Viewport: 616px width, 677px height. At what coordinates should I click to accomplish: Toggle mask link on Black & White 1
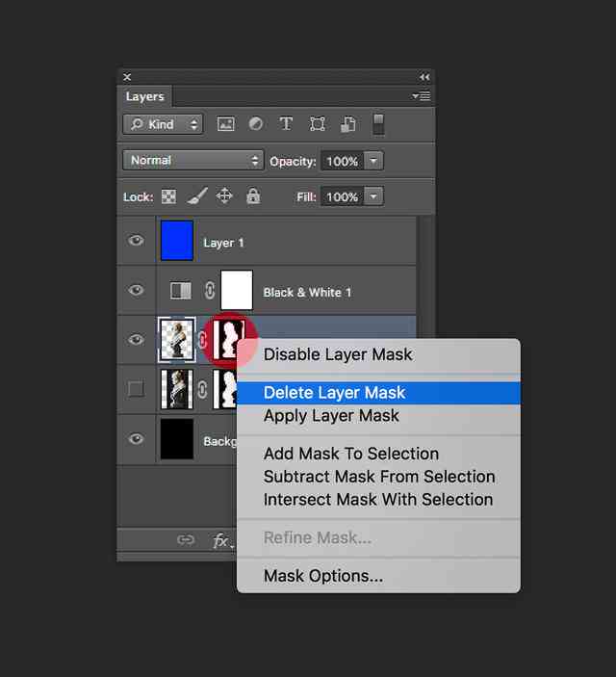click(x=210, y=291)
